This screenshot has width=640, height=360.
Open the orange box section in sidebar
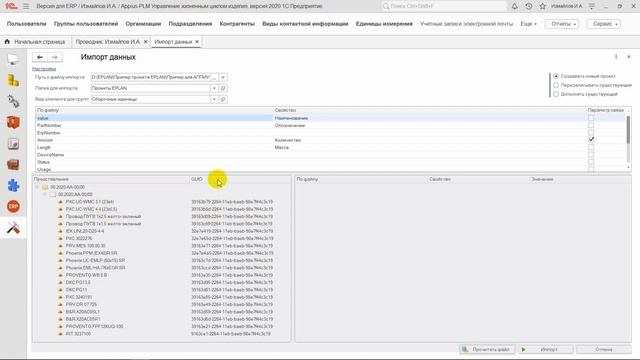(x=13, y=122)
